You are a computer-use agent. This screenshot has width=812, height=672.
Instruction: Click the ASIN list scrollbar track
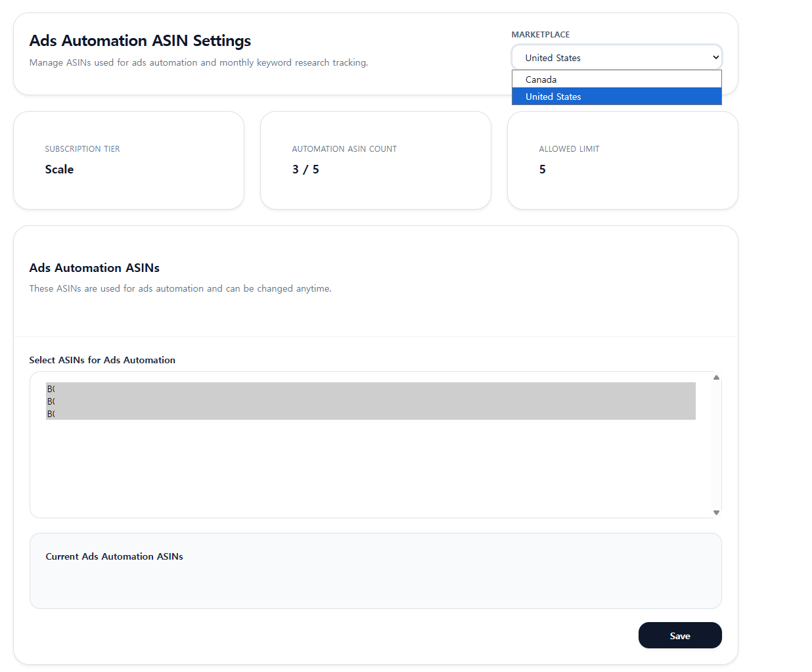716,445
